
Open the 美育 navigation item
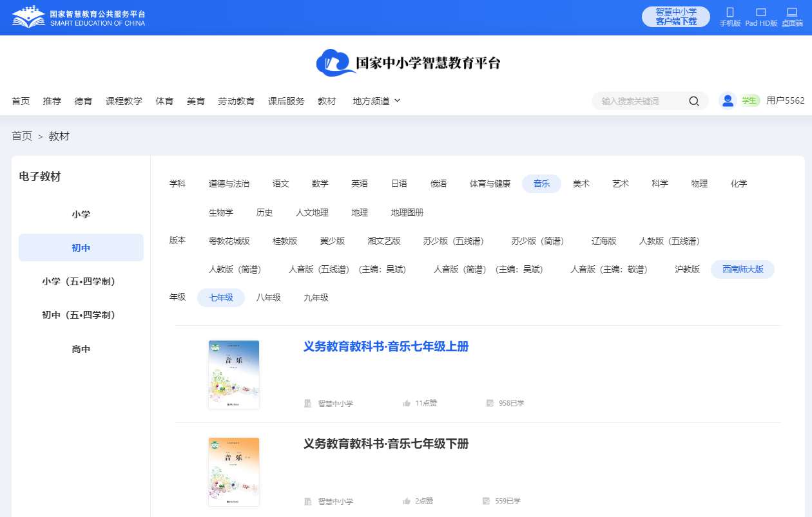tap(196, 101)
